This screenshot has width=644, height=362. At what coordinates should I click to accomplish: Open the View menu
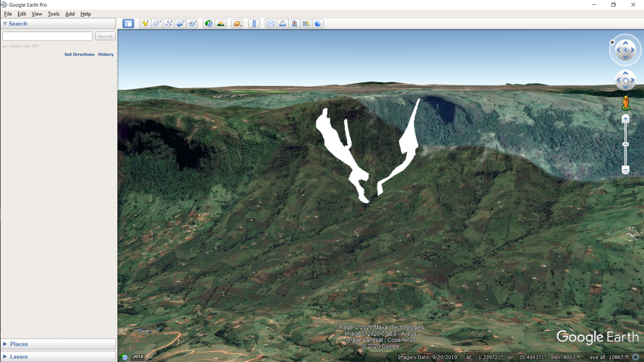[x=37, y=14]
